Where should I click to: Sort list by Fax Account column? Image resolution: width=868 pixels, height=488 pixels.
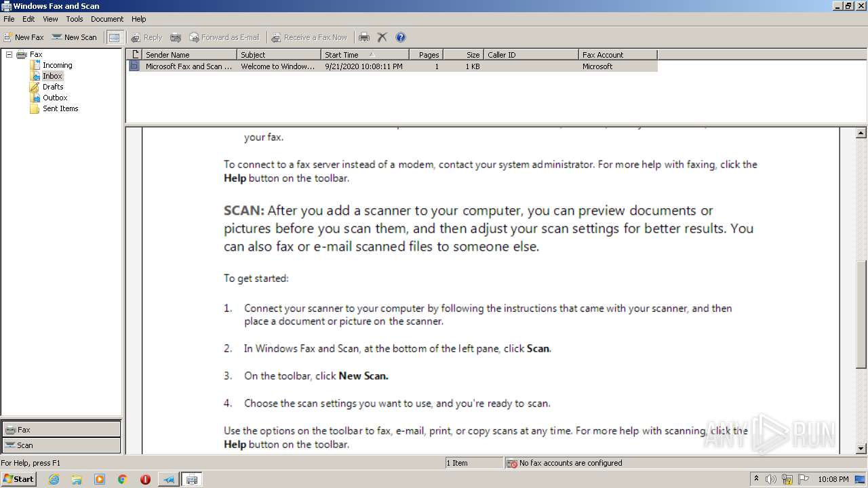point(618,54)
